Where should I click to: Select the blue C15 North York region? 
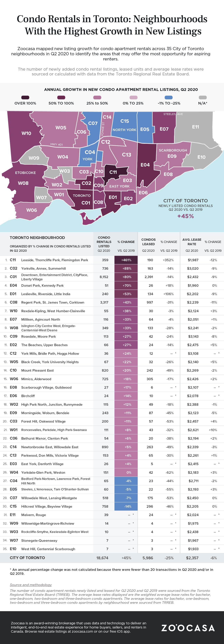click(124, 124)
